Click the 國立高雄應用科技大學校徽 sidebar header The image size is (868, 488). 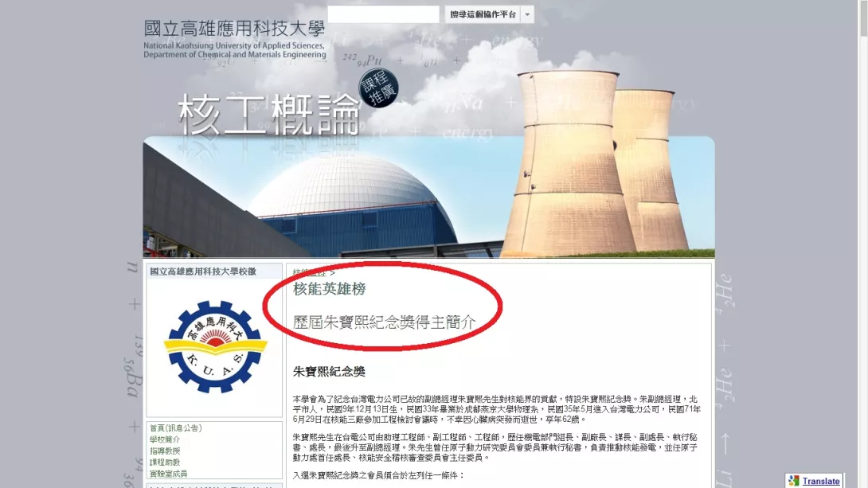203,271
